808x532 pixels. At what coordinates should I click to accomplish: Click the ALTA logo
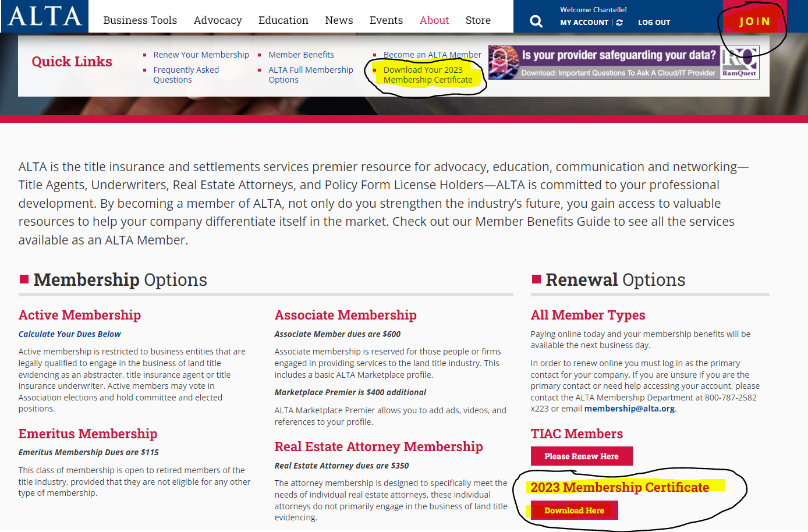coord(45,16)
